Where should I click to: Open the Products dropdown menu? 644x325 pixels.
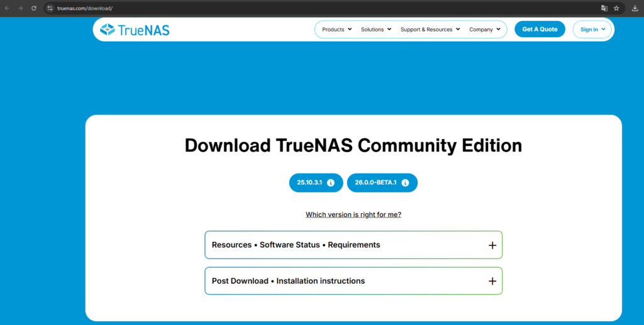(x=337, y=30)
